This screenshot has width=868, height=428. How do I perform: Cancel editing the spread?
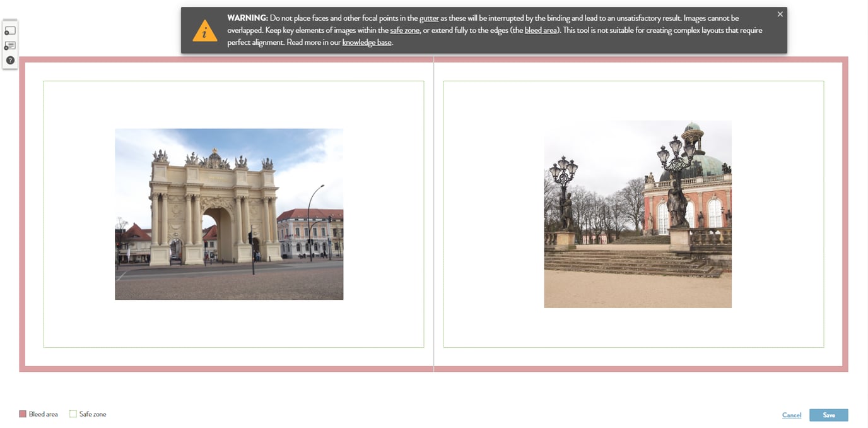point(792,415)
